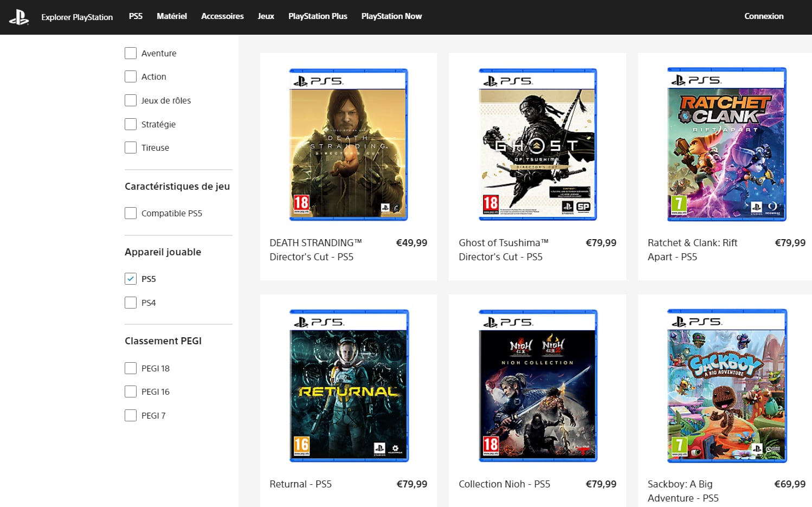
Task: Click PEGI 18 badge on Ghost of Tsushima cover
Action: 491,205
